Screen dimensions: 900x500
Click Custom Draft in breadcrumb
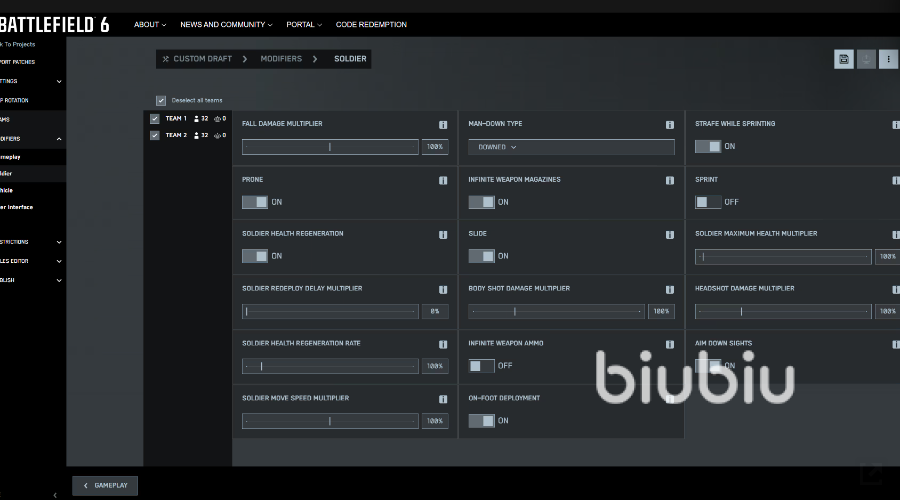click(202, 59)
